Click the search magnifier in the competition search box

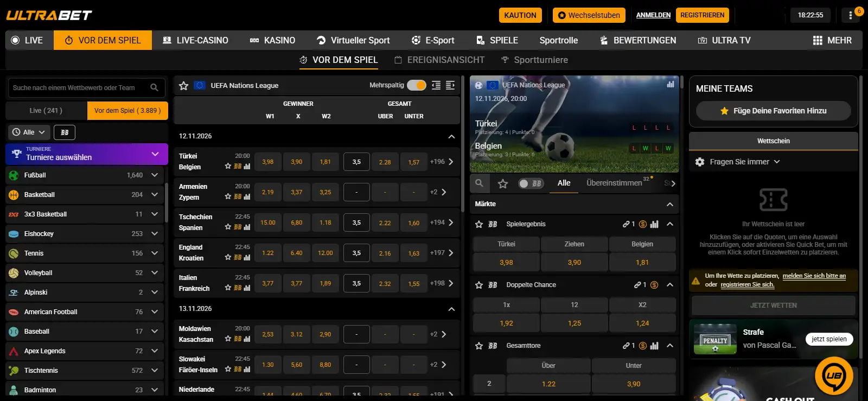154,87
